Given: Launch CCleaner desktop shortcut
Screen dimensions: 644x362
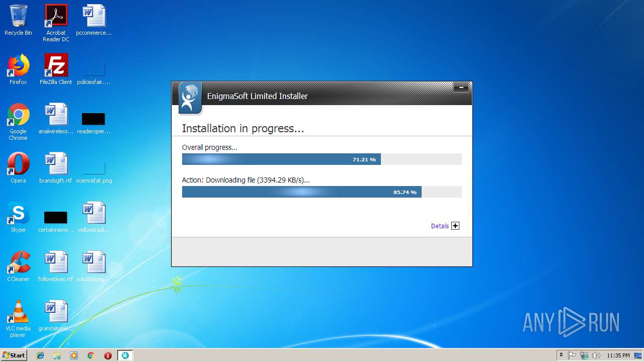Looking at the screenshot, I should (x=18, y=266).
